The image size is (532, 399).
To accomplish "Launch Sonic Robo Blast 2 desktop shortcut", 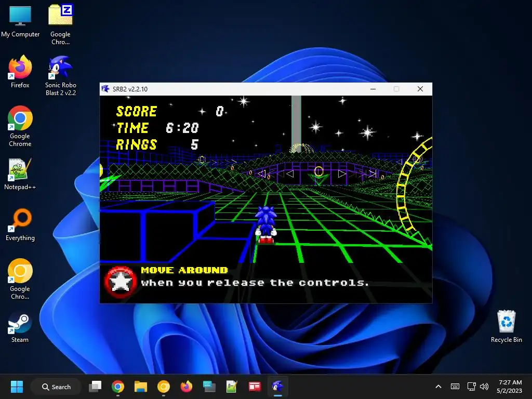I will tap(60, 76).
